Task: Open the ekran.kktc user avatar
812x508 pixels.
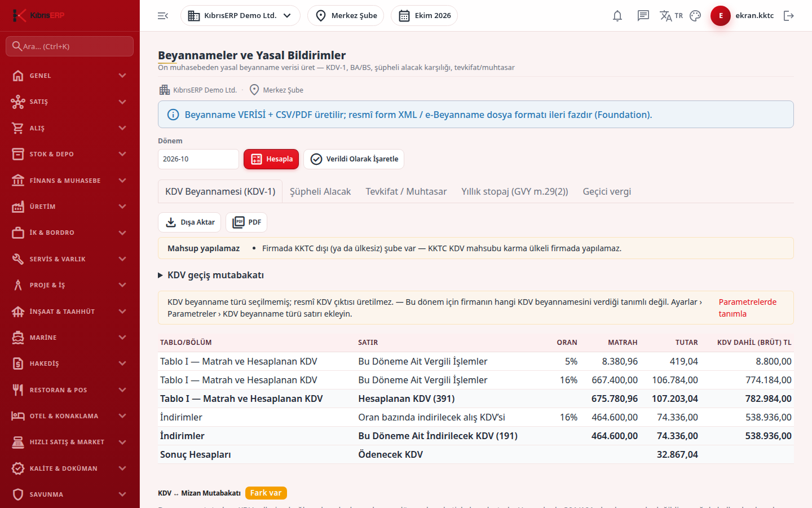Action: pyautogui.click(x=721, y=16)
